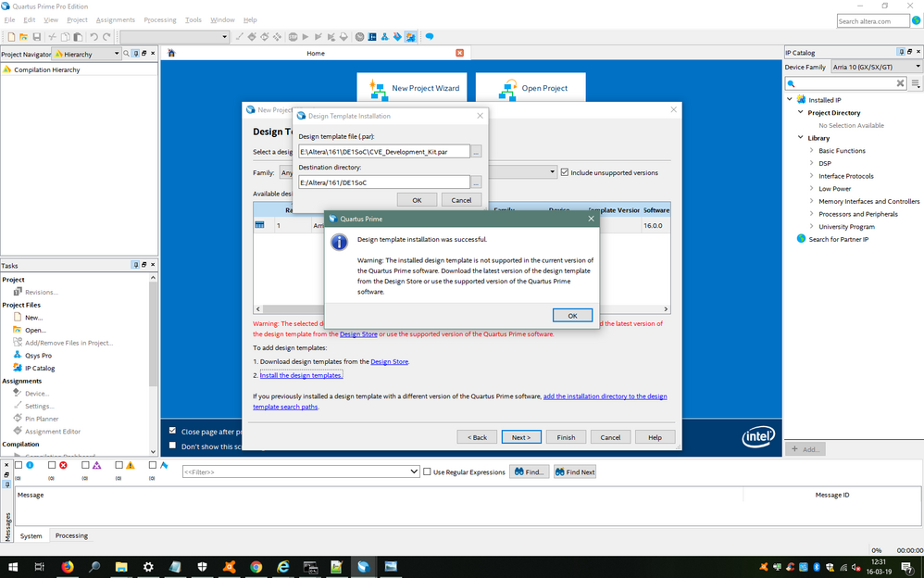The width and height of the screenshot is (924, 578).
Task: Open the File menu
Action: point(9,19)
